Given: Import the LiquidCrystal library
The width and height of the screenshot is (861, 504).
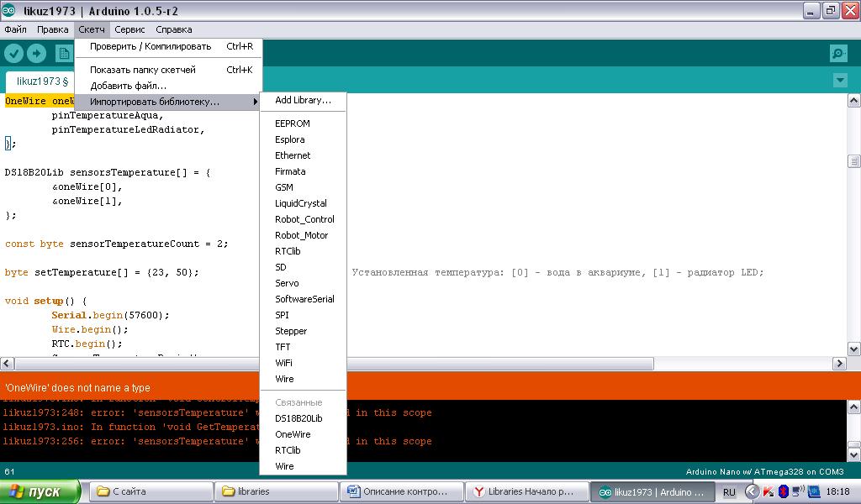Looking at the screenshot, I should 301,203.
